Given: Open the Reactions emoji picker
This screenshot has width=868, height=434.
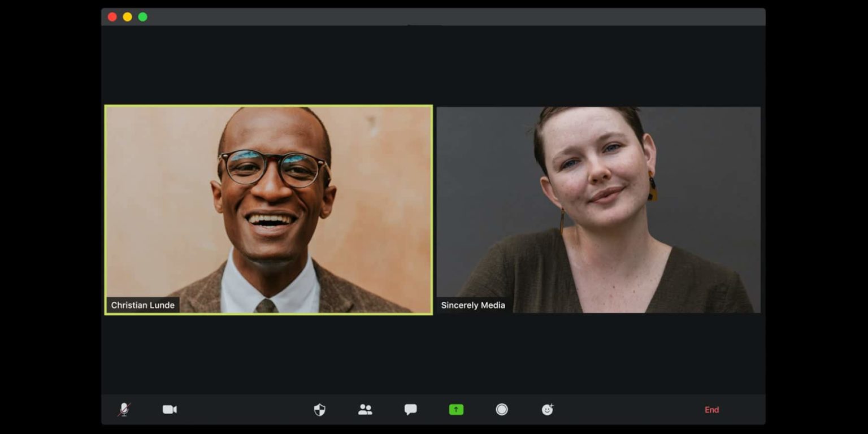Looking at the screenshot, I should point(548,409).
